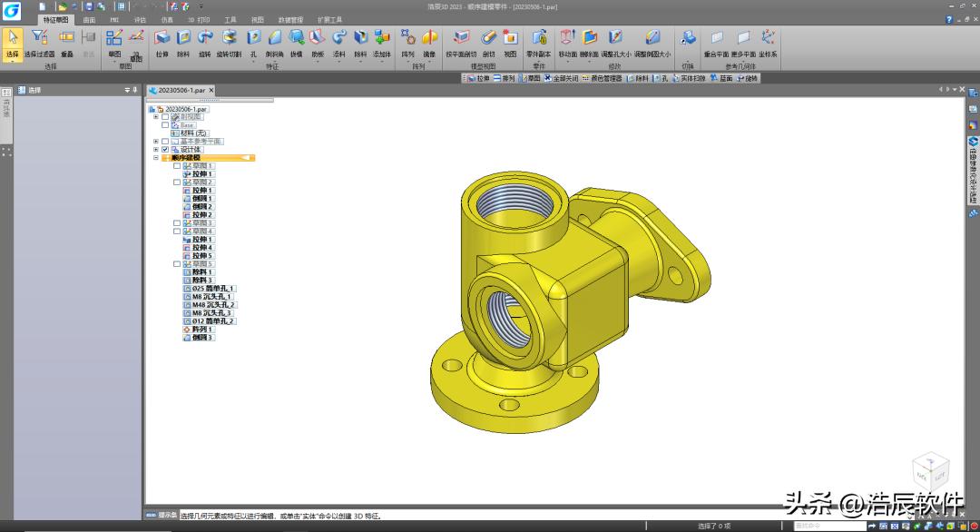
Task: Enable the 基本参考平面 checkbox
Action: pos(165,142)
